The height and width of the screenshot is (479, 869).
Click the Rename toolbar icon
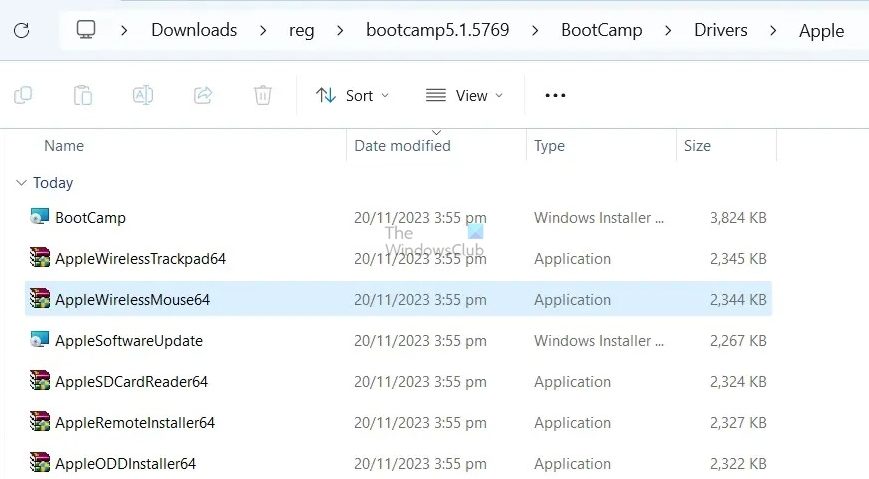click(x=143, y=95)
